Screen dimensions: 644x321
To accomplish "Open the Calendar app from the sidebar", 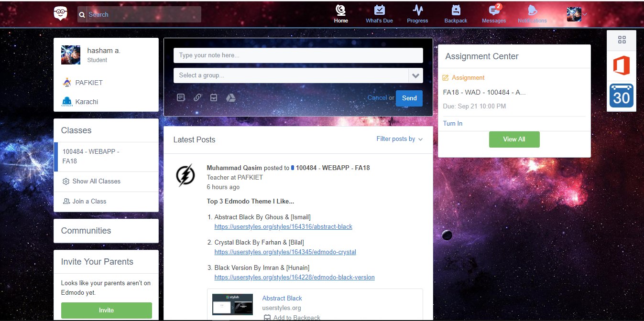I will [621, 96].
